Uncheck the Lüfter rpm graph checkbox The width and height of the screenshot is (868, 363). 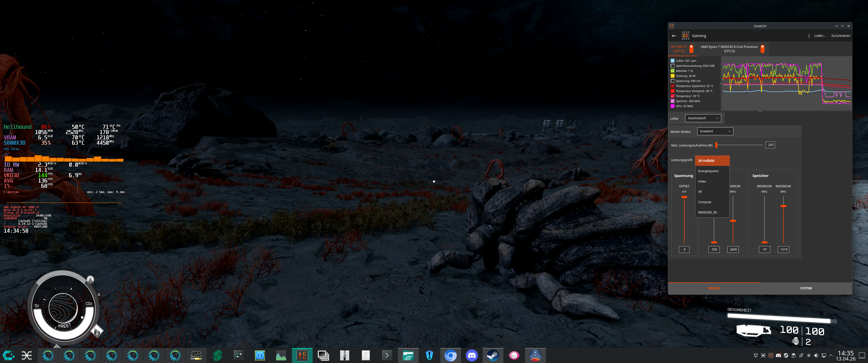[x=672, y=60]
